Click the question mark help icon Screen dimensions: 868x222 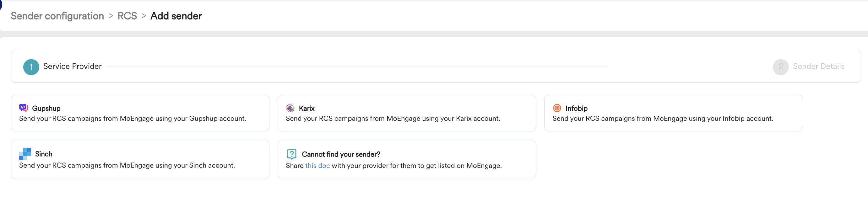click(291, 154)
